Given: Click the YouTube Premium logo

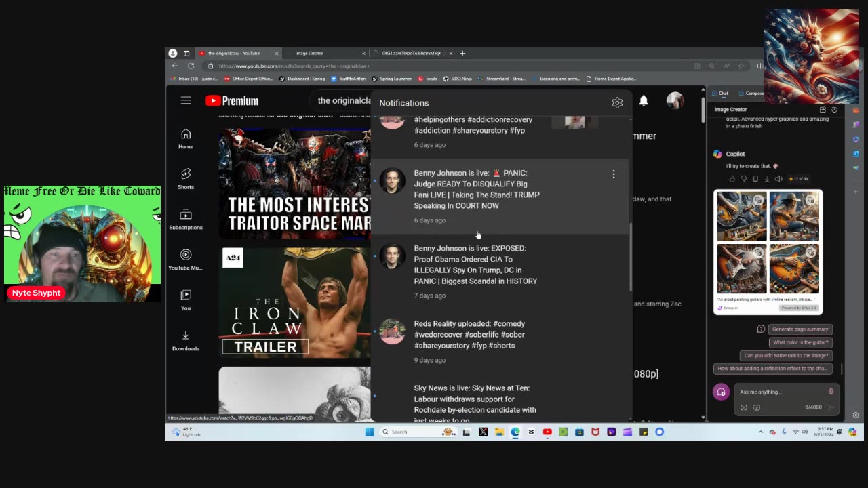Looking at the screenshot, I should [x=232, y=101].
